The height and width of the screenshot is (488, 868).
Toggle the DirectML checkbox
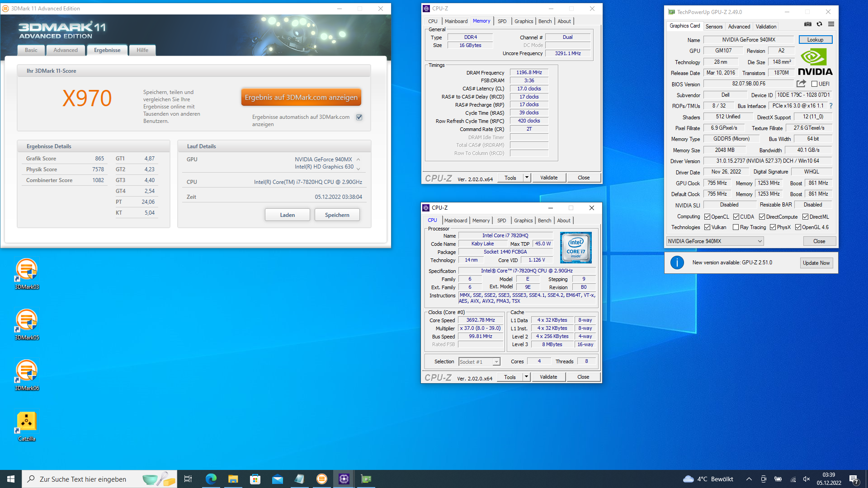coord(805,217)
